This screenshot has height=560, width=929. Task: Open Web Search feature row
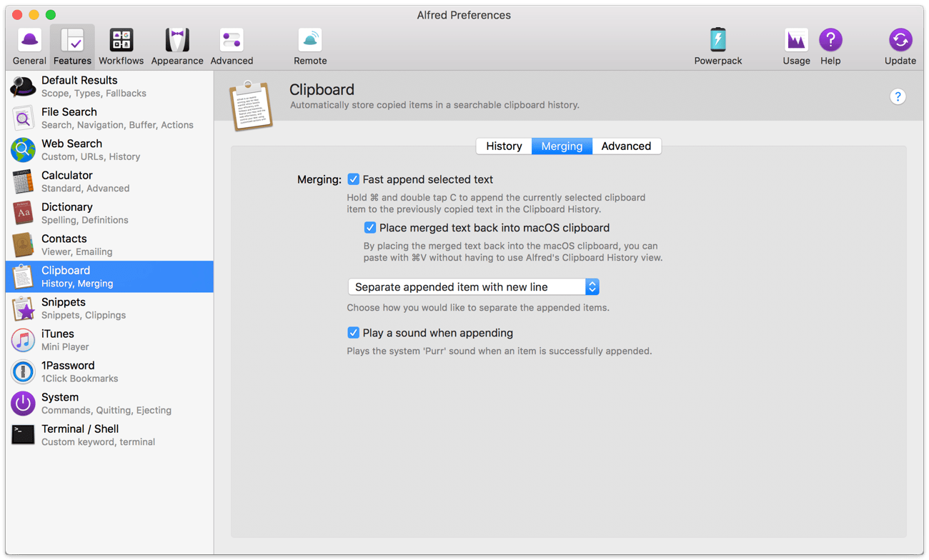(109, 150)
